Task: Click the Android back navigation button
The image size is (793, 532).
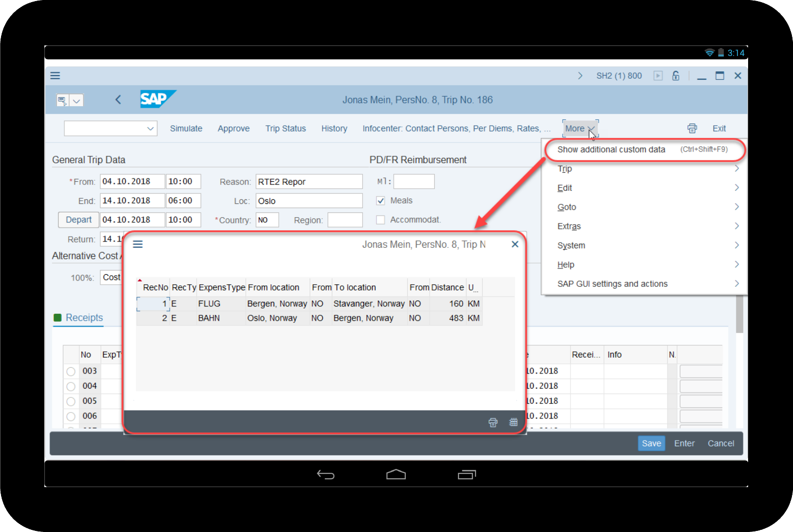Action: pos(325,474)
